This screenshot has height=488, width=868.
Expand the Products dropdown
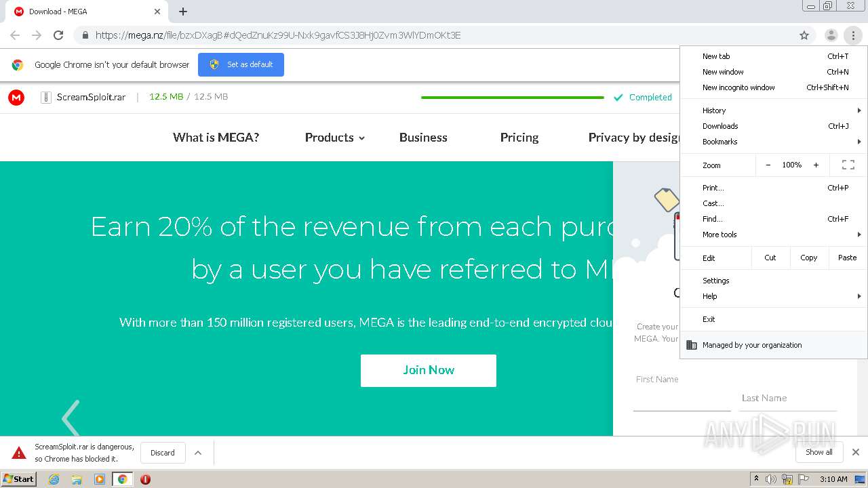tap(335, 138)
